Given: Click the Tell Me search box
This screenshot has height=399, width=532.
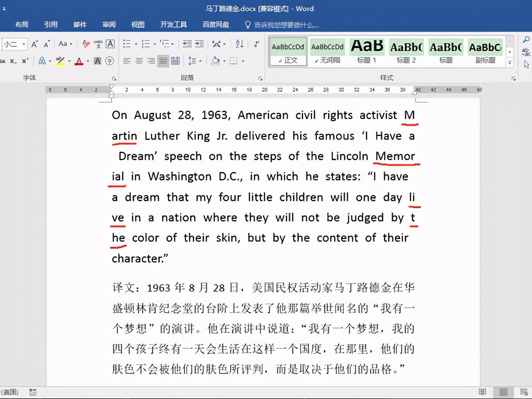Looking at the screenshot, I should pos(282,25).
